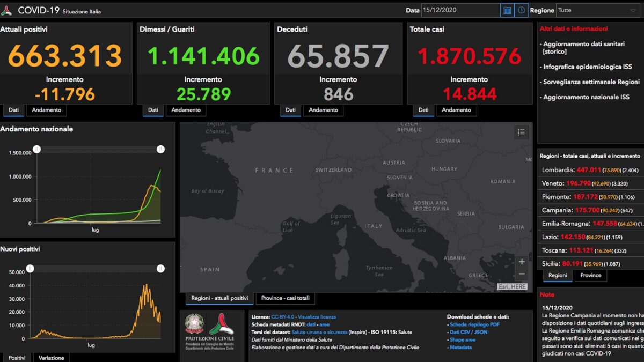This screenshot has width=644, height=362.
Task: Zoom in on the map
Action: coord(522,262)
